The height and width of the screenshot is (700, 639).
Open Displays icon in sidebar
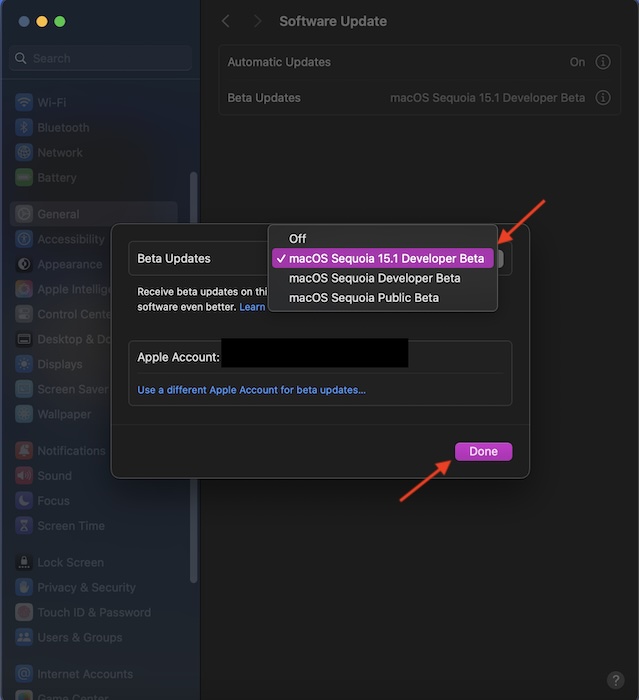24,364
